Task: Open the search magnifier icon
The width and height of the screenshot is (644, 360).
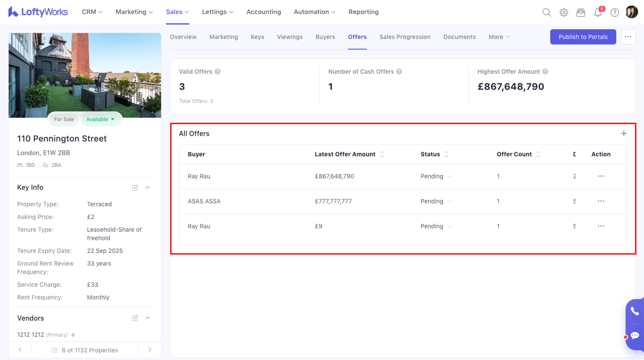Action: (x=546, y=12)
